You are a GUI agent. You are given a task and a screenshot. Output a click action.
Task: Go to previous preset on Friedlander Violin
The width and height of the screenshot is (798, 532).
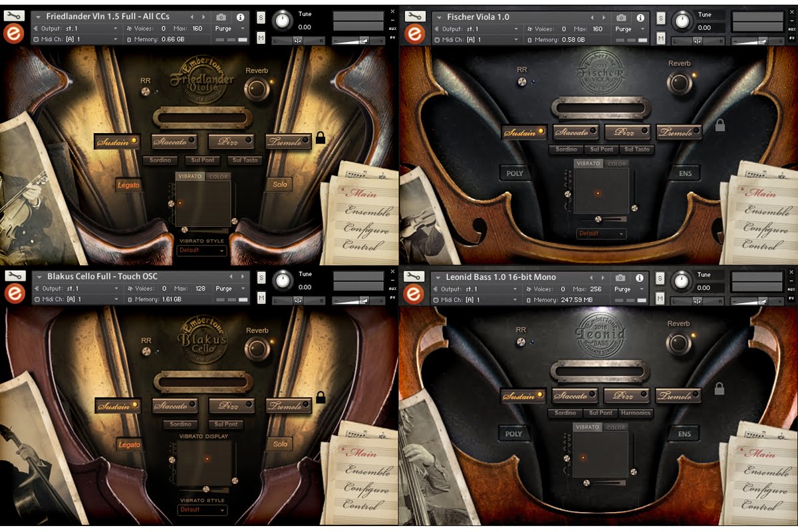tap(192, 17)
